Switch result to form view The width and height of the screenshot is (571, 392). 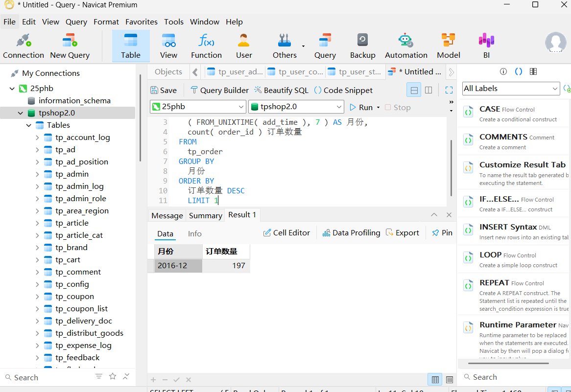tap(450, 380)
